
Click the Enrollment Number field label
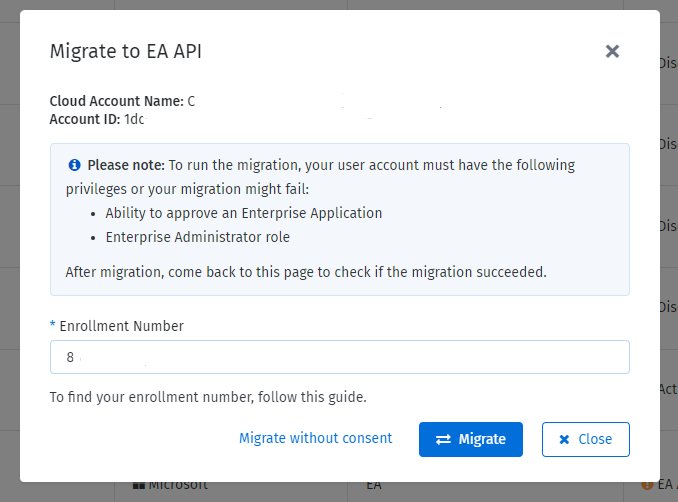(x=121, y=326)
